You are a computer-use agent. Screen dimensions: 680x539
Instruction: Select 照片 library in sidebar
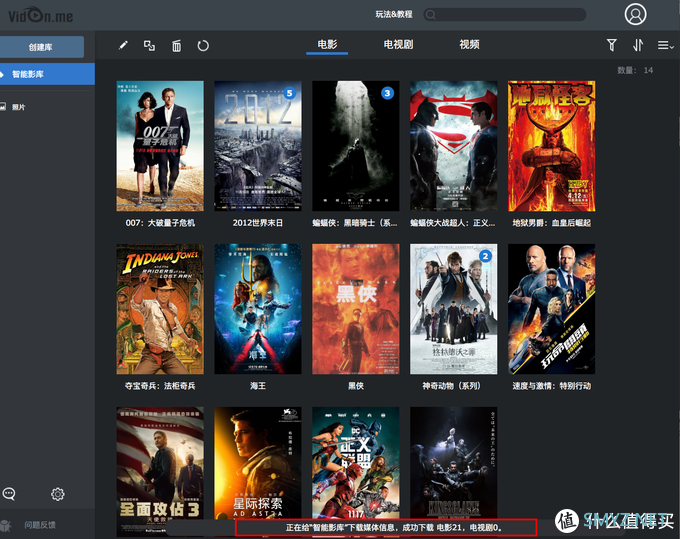coord(19,107)
